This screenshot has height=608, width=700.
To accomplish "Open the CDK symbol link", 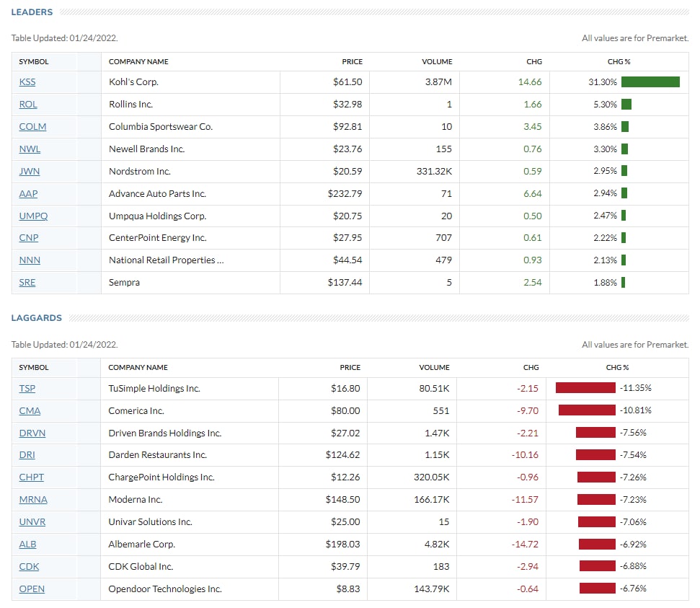I will [x=29, y=567].
